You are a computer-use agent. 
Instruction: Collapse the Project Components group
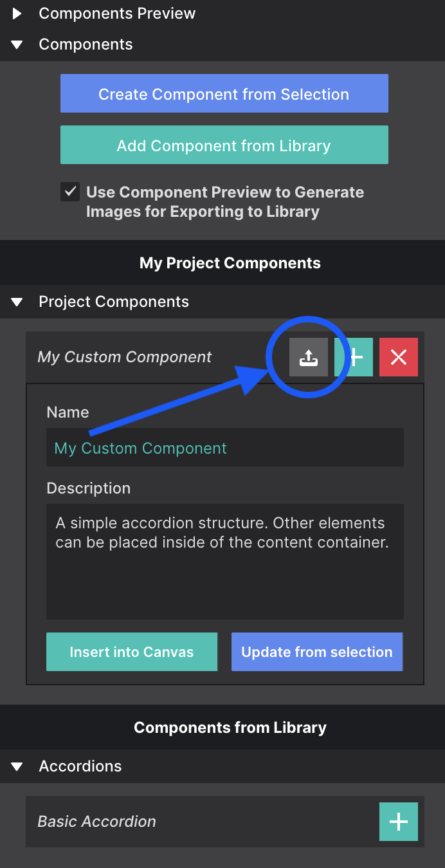[16, 302]
